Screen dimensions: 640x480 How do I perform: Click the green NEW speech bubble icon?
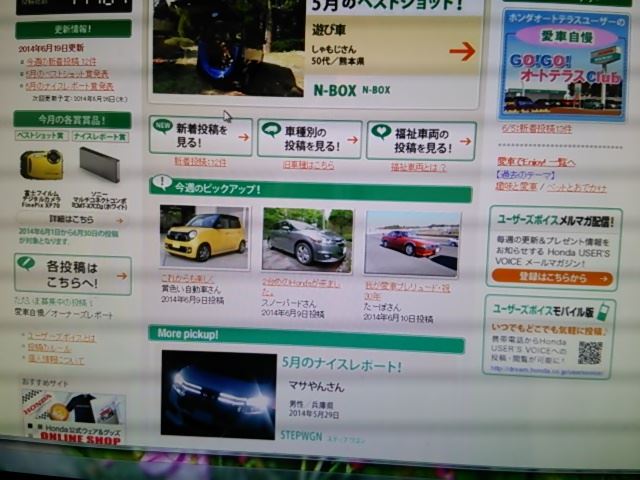click(x=162, y=126)
